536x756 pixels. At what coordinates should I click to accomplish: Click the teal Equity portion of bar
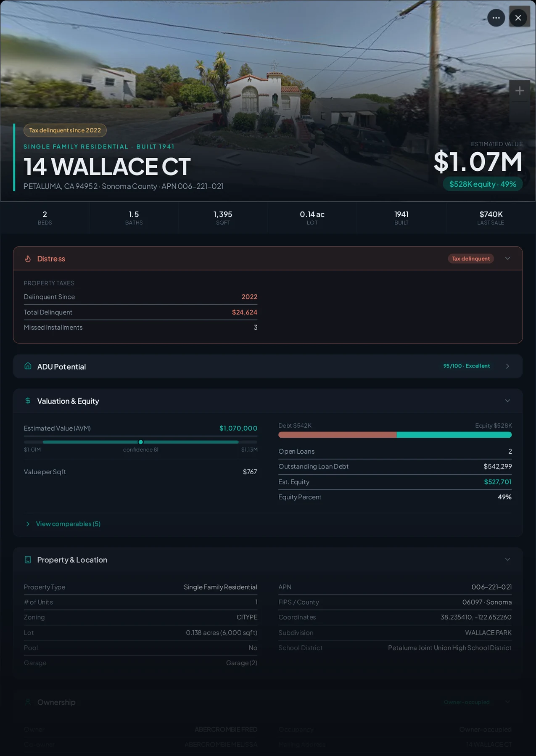454,435
